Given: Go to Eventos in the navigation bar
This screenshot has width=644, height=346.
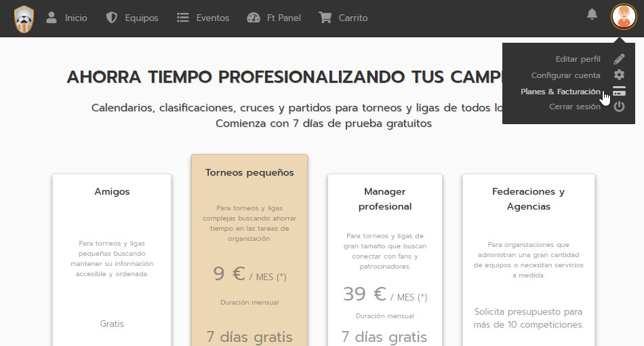Looking at the screenshot, I should tap(212, 18).
